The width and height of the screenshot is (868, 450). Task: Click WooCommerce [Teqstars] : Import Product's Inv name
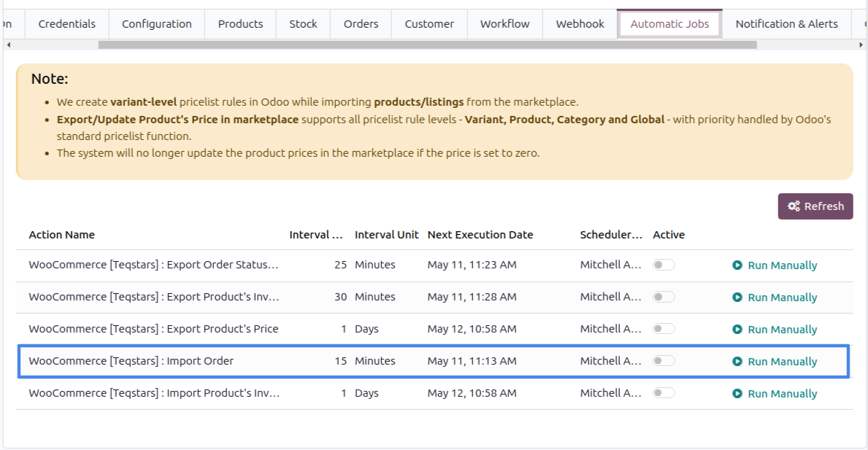coord(154,393)
